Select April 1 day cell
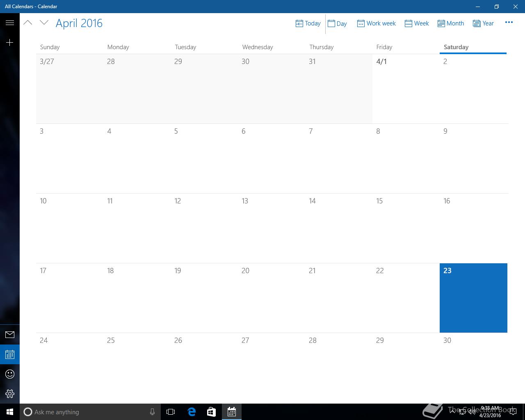This screenshot has width=525, height=420. [x=406, y=89]
